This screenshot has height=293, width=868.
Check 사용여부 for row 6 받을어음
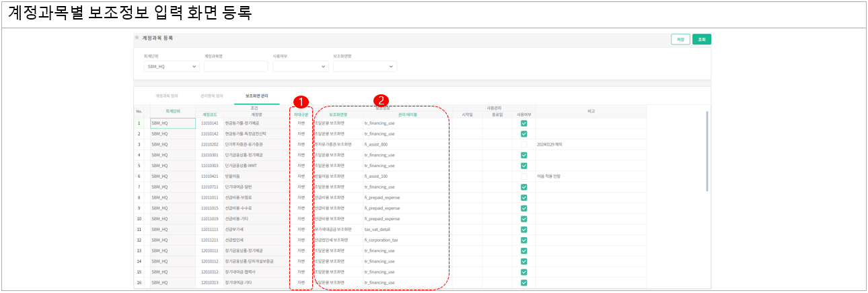pos(523,176)
